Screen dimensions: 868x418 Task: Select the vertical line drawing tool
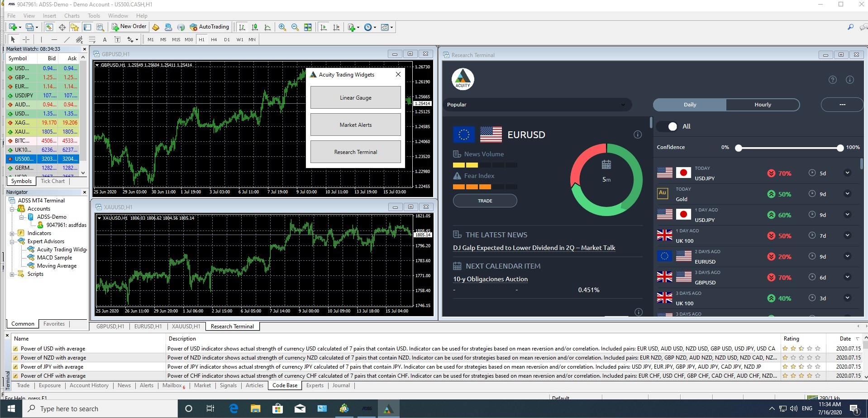click(x=41, y=39)
